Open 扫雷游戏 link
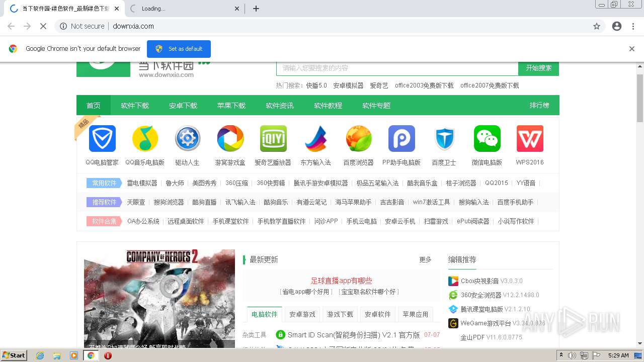The width and height of the screenshot is (644, 362). [436, 221]
